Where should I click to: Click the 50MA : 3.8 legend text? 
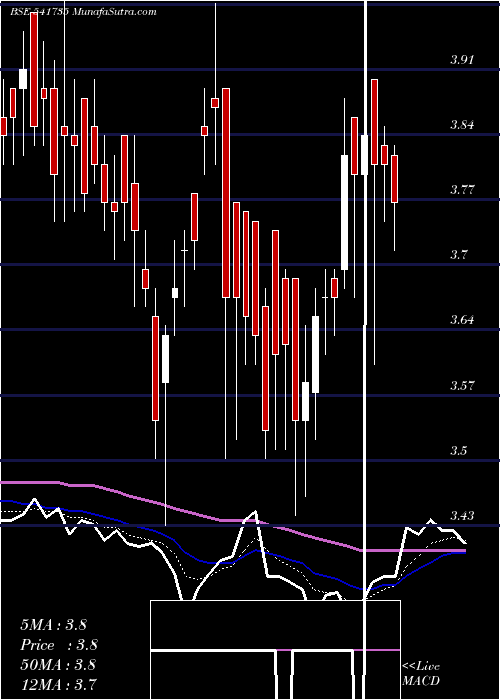coord(58,664)
